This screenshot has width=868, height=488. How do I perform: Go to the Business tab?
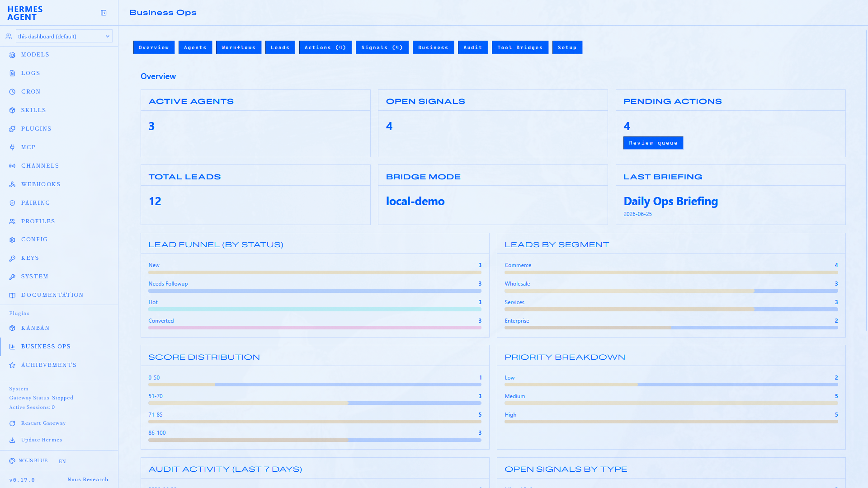(433, 47)
